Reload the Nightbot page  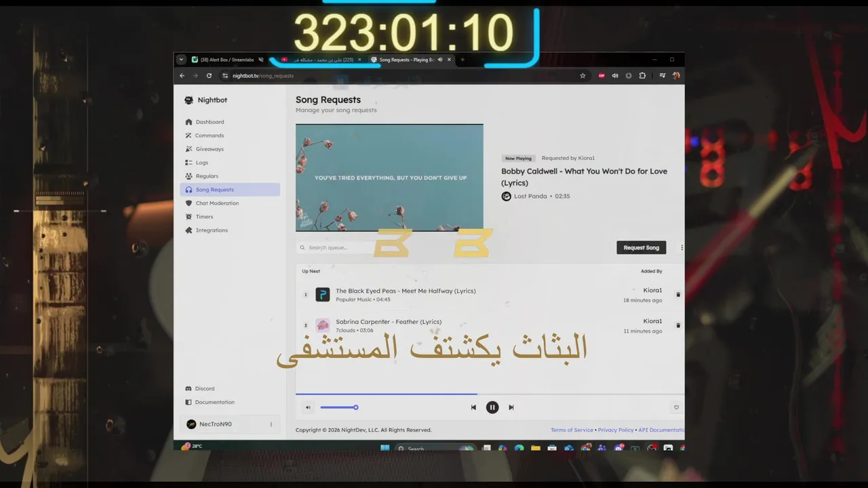click(x=209, y=76)
